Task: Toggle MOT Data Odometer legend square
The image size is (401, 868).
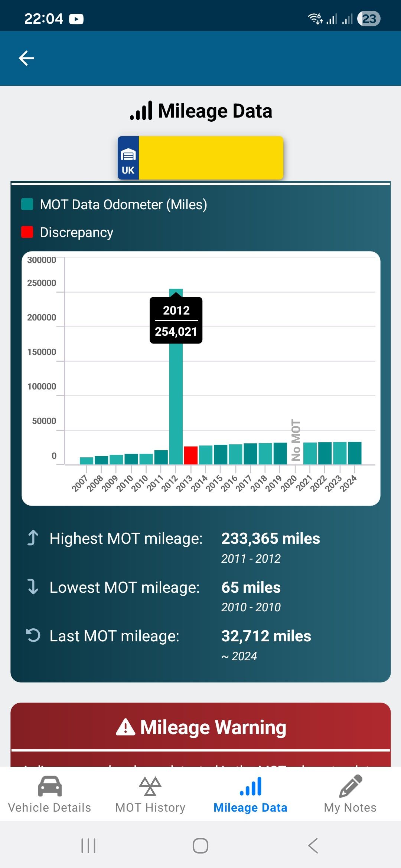Action: pyautogui.click(x=27, y=204)
